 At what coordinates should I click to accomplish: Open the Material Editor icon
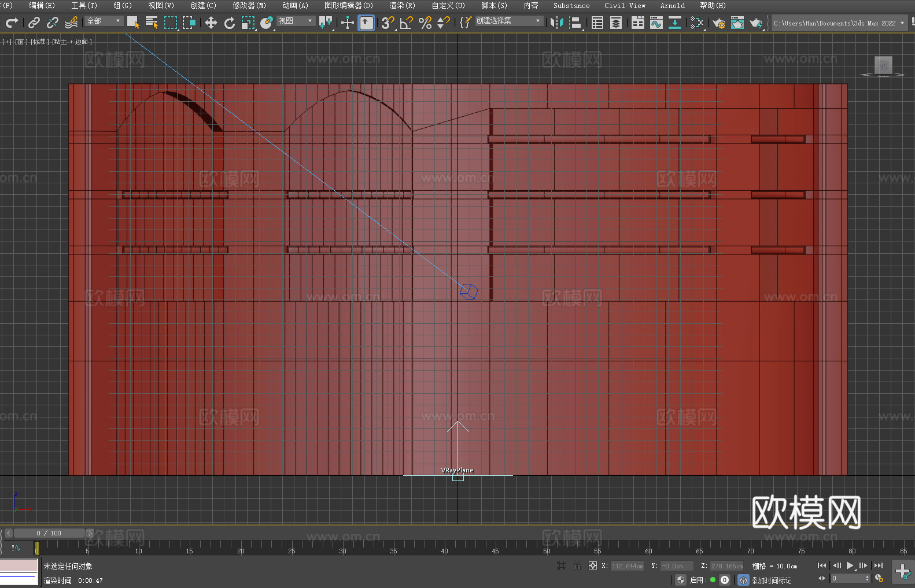[697, 23]
